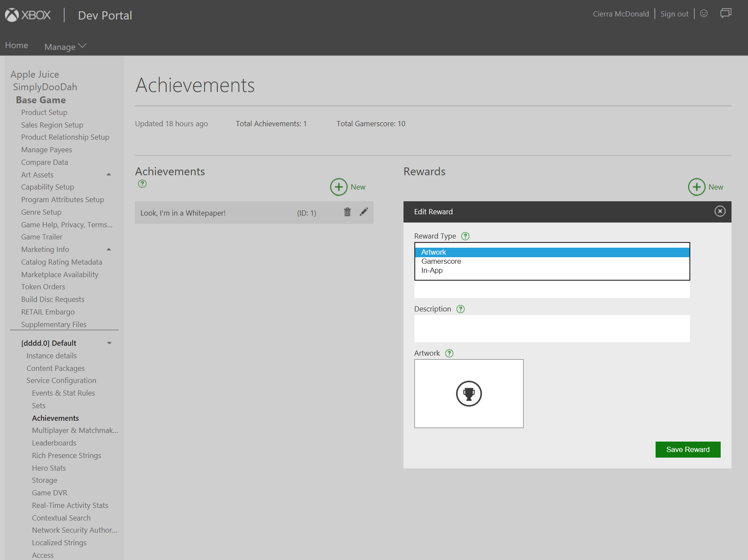Screen dimensions: 748x560
Task: Select In-App in Reward Type list
Action: coord(552,270)
